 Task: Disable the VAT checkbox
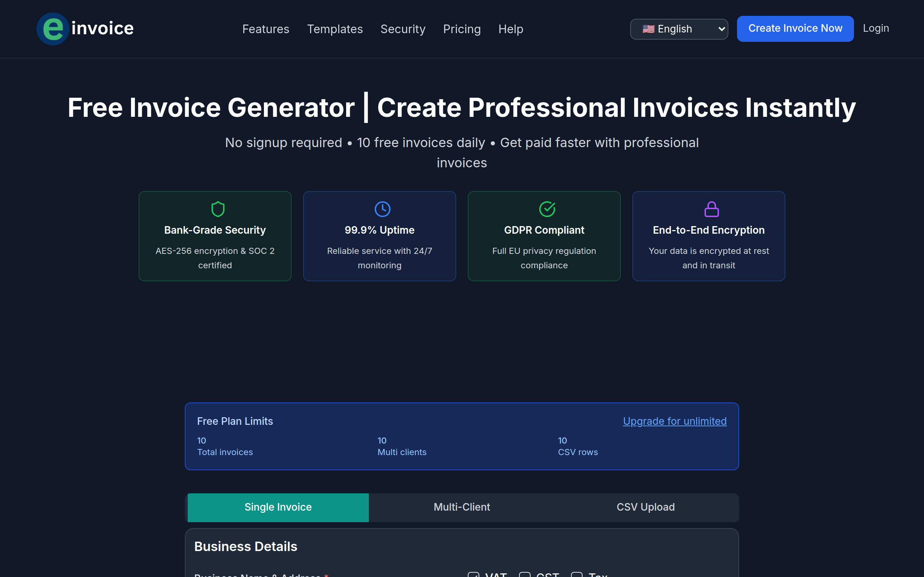[x=474, y=575]
